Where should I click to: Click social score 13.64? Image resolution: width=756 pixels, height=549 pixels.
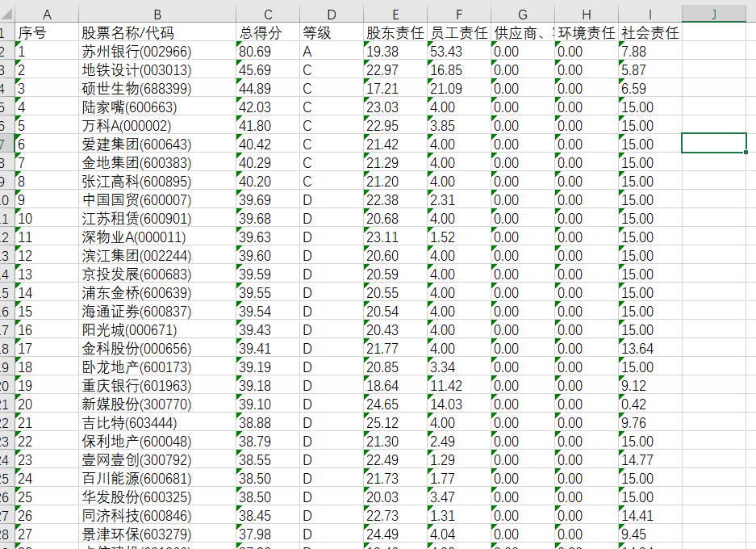(x=649, y=348)
